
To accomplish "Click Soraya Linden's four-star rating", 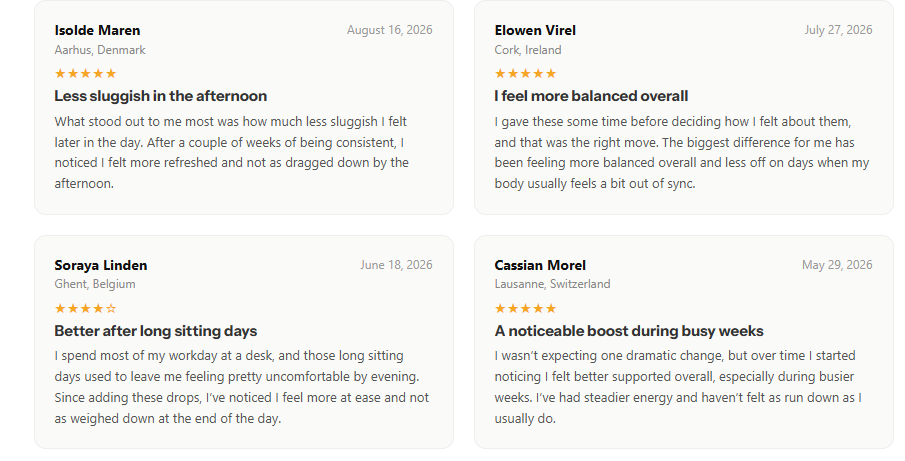I will [x=85, y=308].
